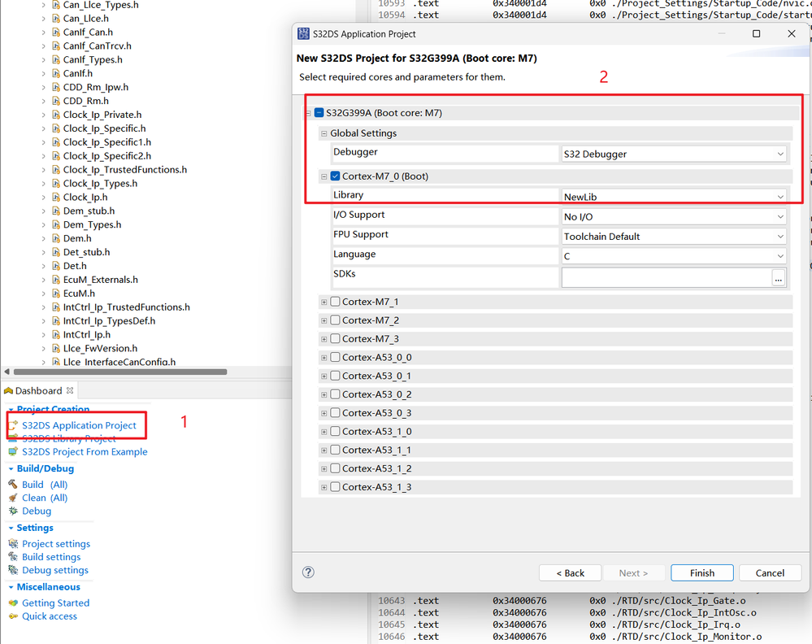The image size is (812, 644).
Task: Expand the Clock_Ip.h tree node
Action: point(44,198)
